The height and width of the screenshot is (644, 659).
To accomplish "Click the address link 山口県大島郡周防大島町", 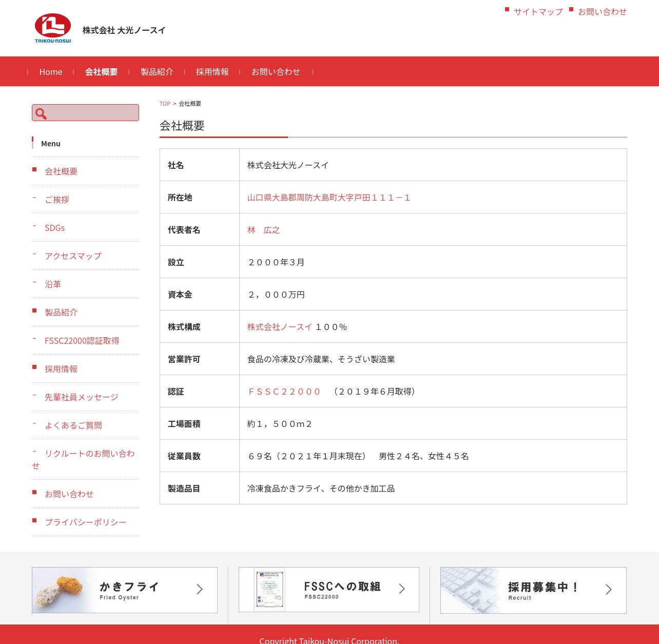I will coord(329,198).
